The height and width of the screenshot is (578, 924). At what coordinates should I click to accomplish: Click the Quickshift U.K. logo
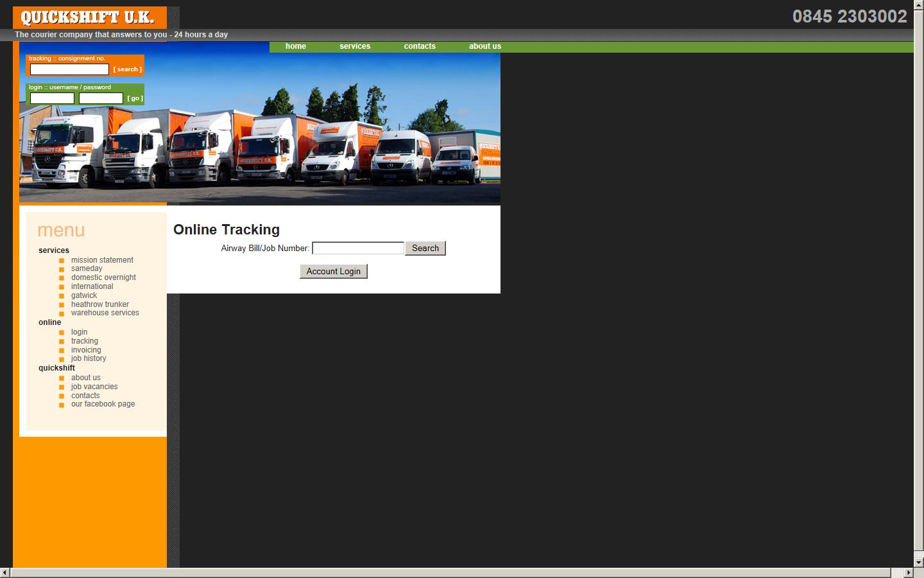90,17
